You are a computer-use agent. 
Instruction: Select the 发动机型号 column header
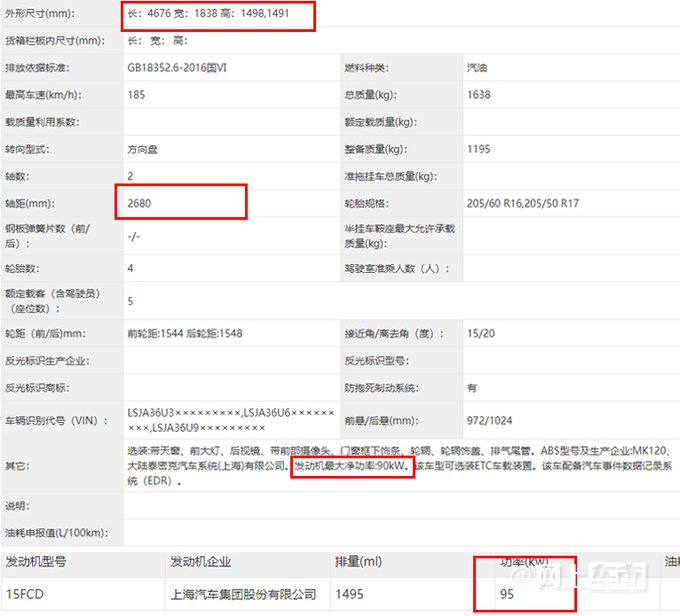(36, 562)
